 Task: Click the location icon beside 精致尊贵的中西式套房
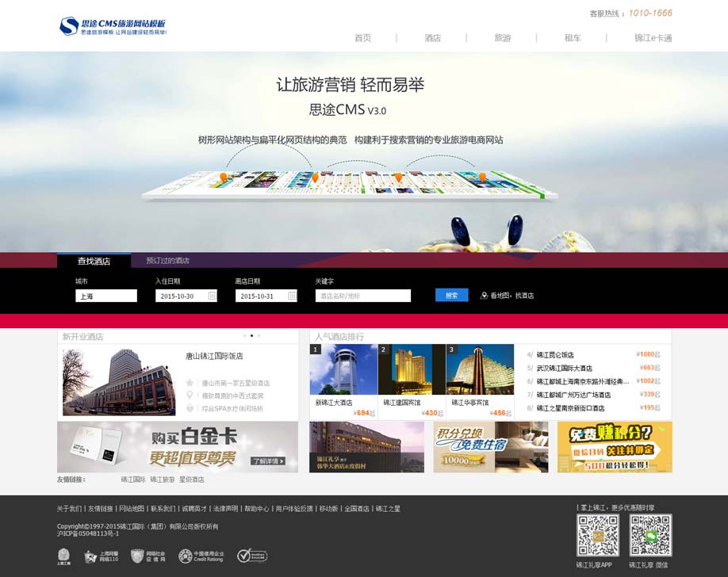[x=190, y=395]
